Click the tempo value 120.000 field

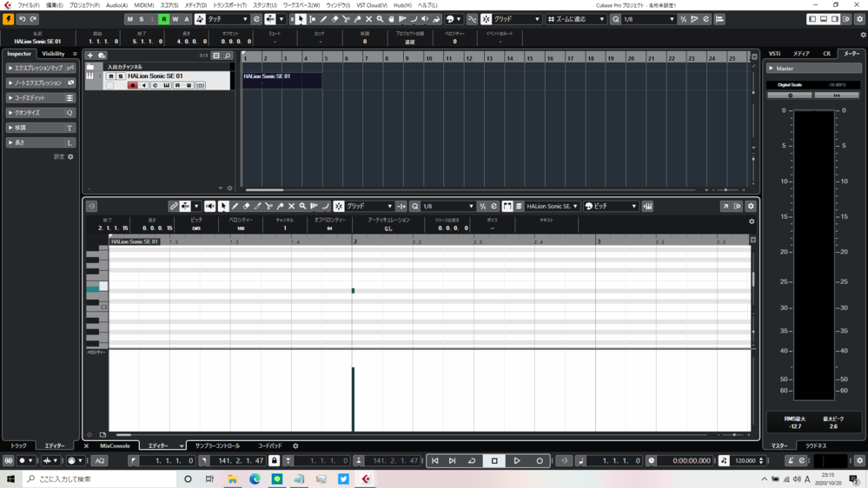tap(745, 461)
